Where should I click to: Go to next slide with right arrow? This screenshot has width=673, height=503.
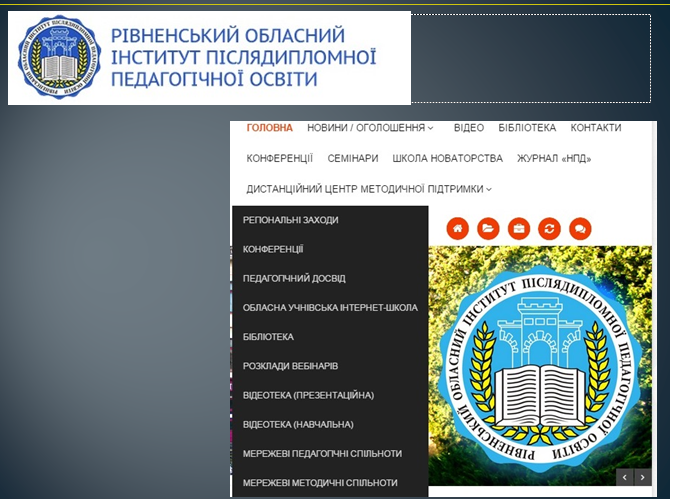point(642,477)
